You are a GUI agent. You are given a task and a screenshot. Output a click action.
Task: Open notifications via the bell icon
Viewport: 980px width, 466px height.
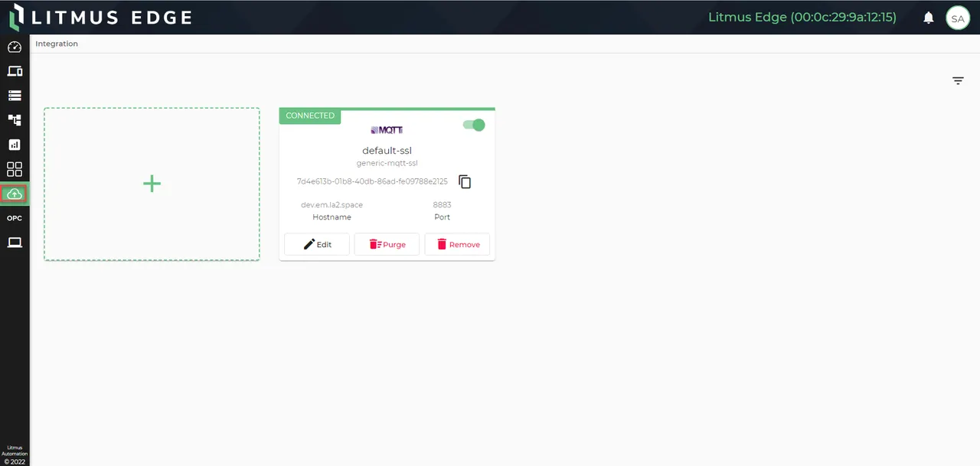pyautogui.click(x=928, y=18)
